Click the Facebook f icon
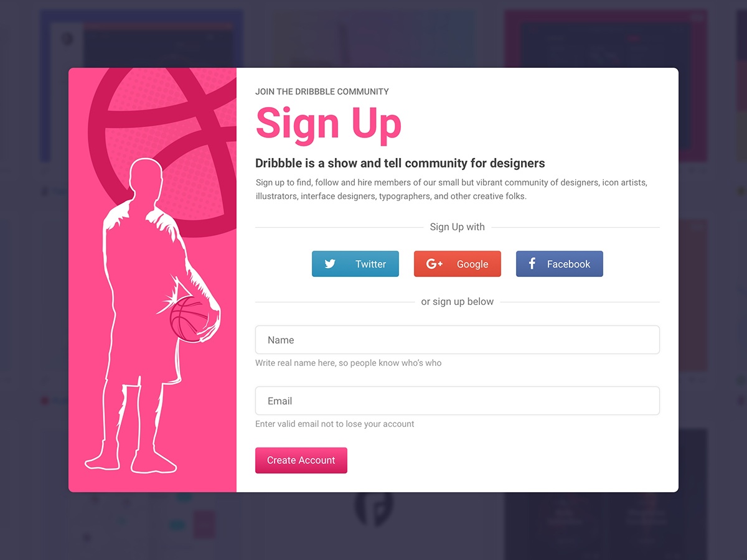The height and width of the screenshot is (560, 747). click(532, 264)
